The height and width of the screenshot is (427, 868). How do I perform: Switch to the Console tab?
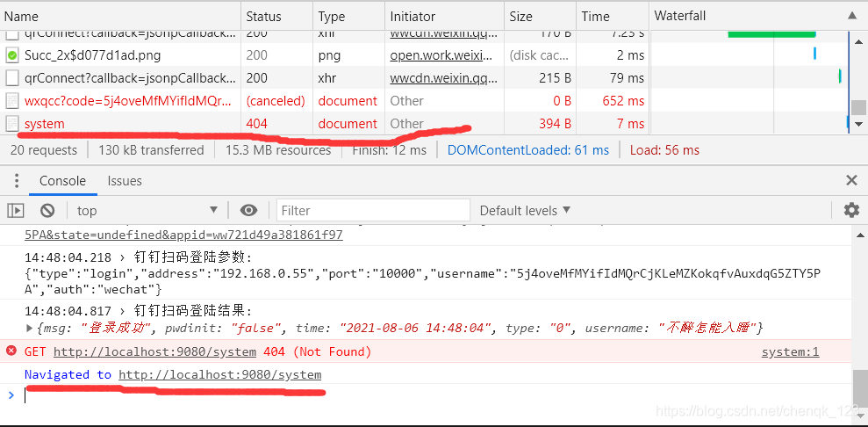62,180
